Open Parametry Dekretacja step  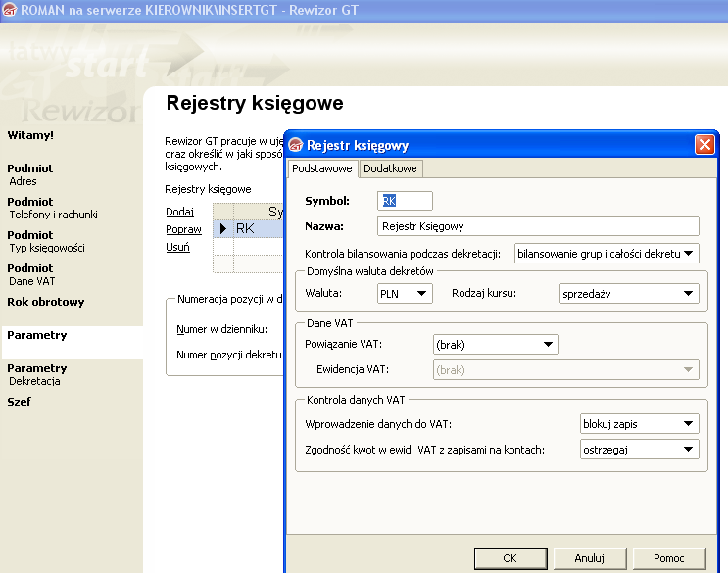pyautogui.click(x=37, y=374)
